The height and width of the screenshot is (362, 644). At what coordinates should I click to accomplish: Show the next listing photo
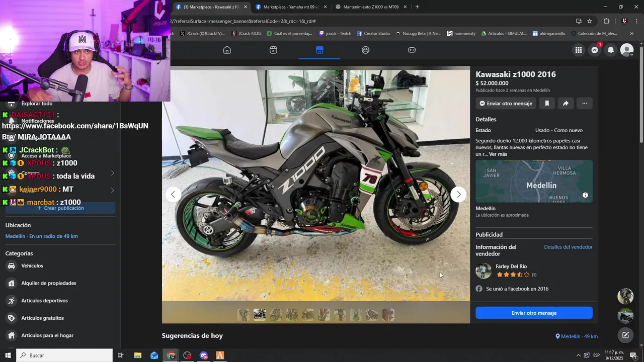click(458, 195)
